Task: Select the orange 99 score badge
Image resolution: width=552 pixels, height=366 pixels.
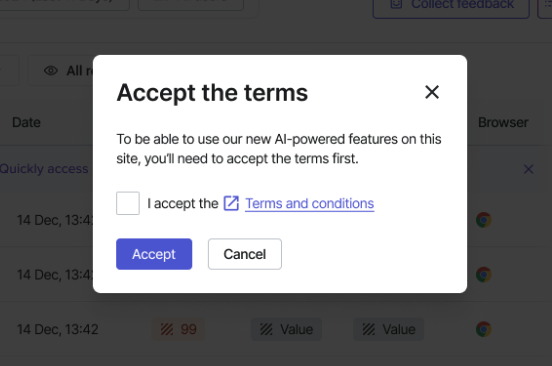Action: pyautogui.click(x=178, y=329)
